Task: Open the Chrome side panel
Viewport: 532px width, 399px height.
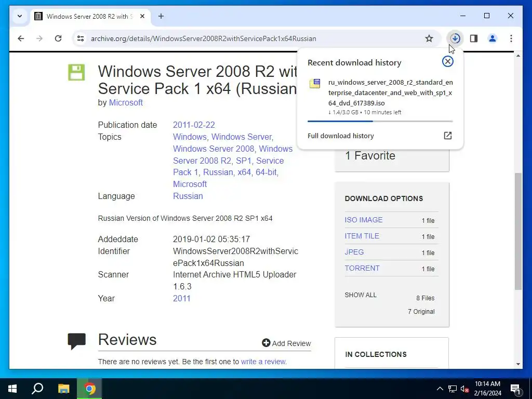Action: point(474,38)
